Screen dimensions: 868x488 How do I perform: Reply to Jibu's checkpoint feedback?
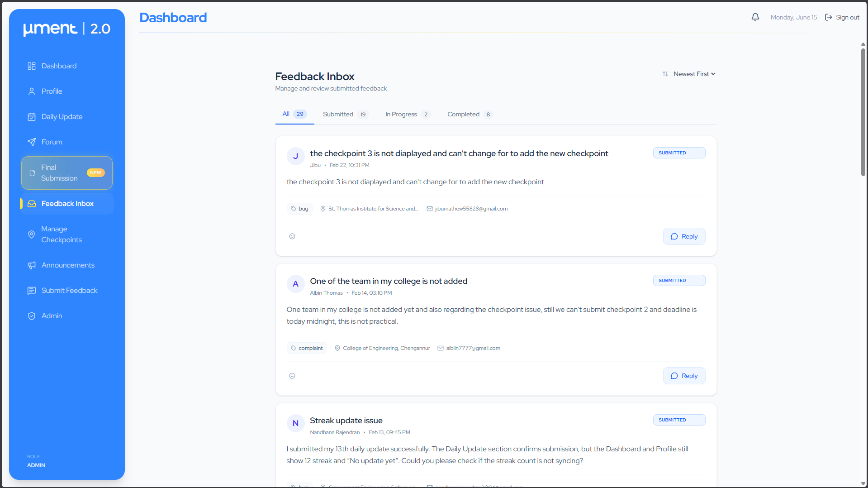(x=684, y=236)
